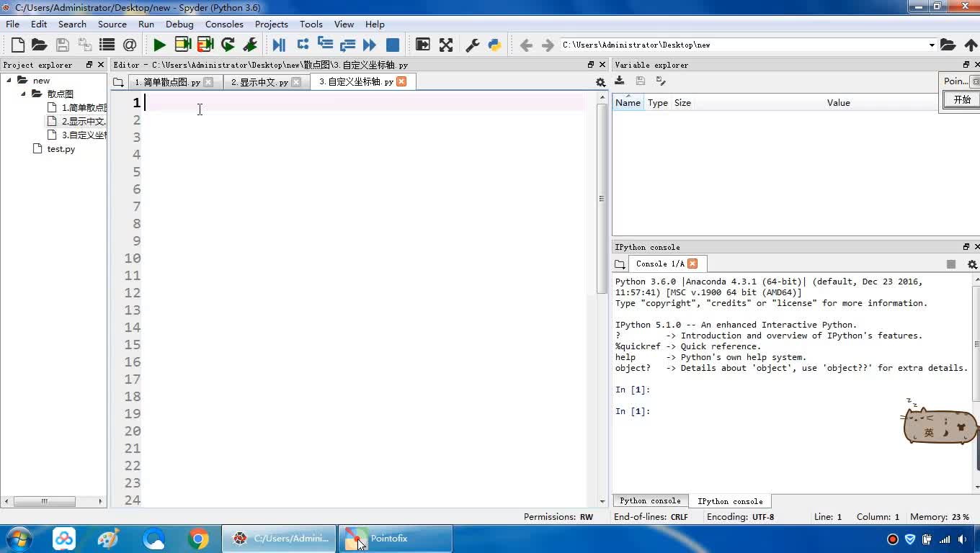Screen dimensions: 980x553
Task: Maximize current pane via fullscreen icon
Action: point(446,45)
